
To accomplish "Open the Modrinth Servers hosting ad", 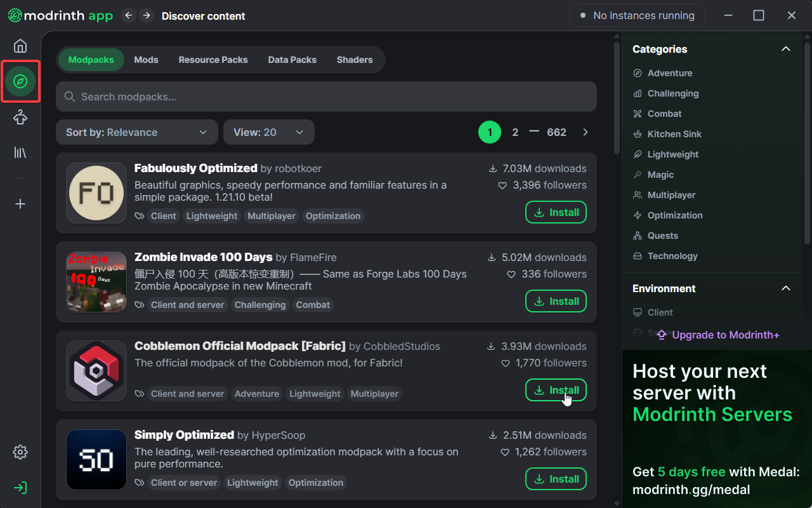I will [x=717, y=429].
